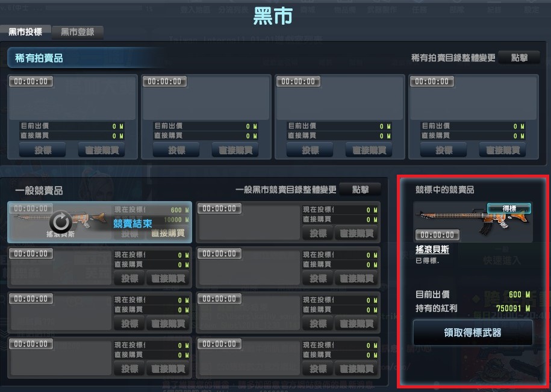Click 直接購買 on the 搖滾貝斯 listing
Image resolution: width=551 pixels, height=392 pixels.
168,233
